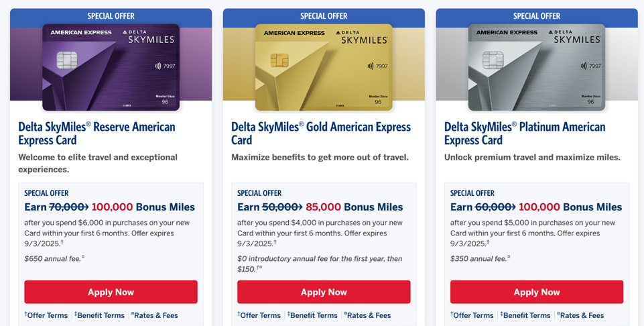This screenshot has width=644, height=326.
Task: Click the silver Delta SkyMiles Platinum card image
Action: [x=536, y=68]
